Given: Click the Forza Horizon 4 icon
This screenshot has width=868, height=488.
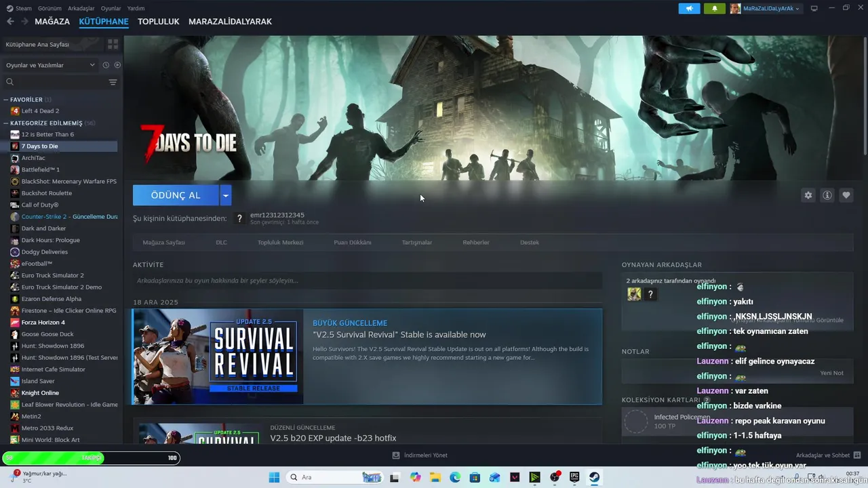Looking at the screenshot, I should click(15, 322).
